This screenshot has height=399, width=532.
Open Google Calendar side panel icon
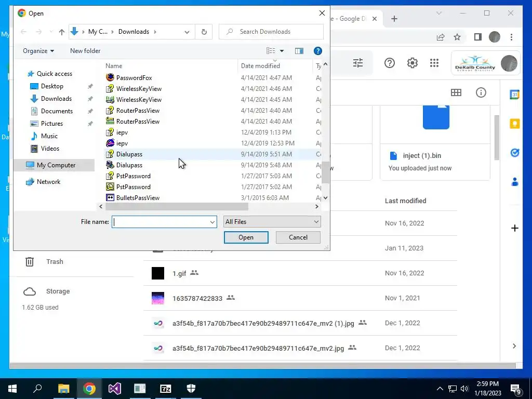click(x=515, y=95)
